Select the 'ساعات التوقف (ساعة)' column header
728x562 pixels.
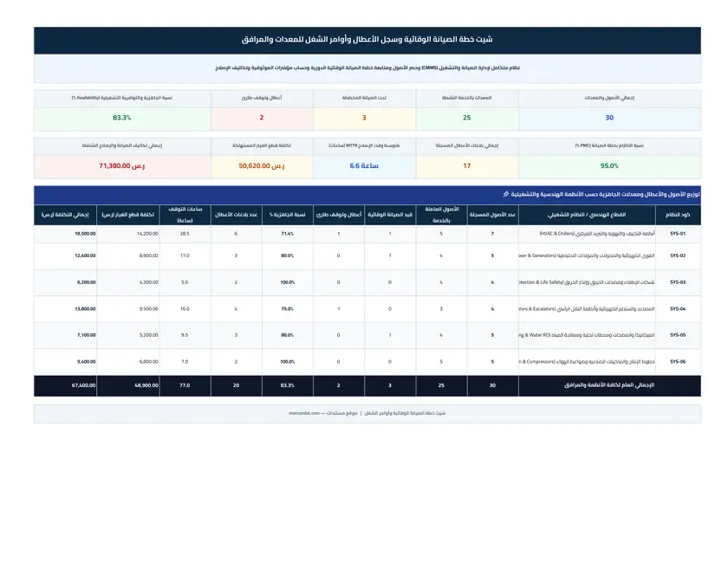(185, 215)
